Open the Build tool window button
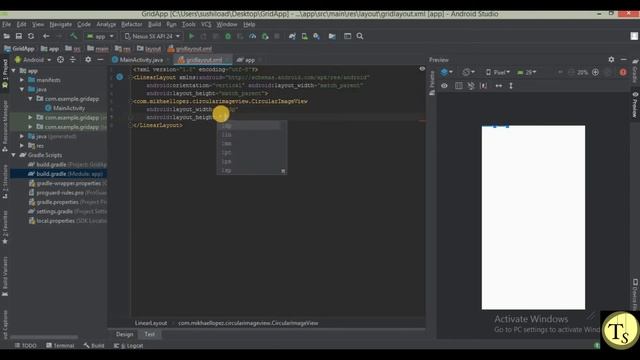 coord(94,346)
